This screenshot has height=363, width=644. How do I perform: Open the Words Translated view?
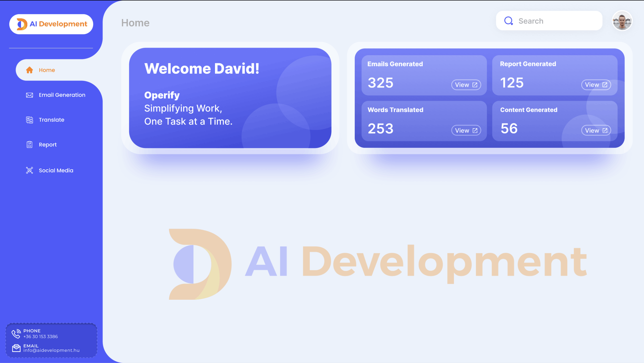pyautogui.click(x=466, y=130)
